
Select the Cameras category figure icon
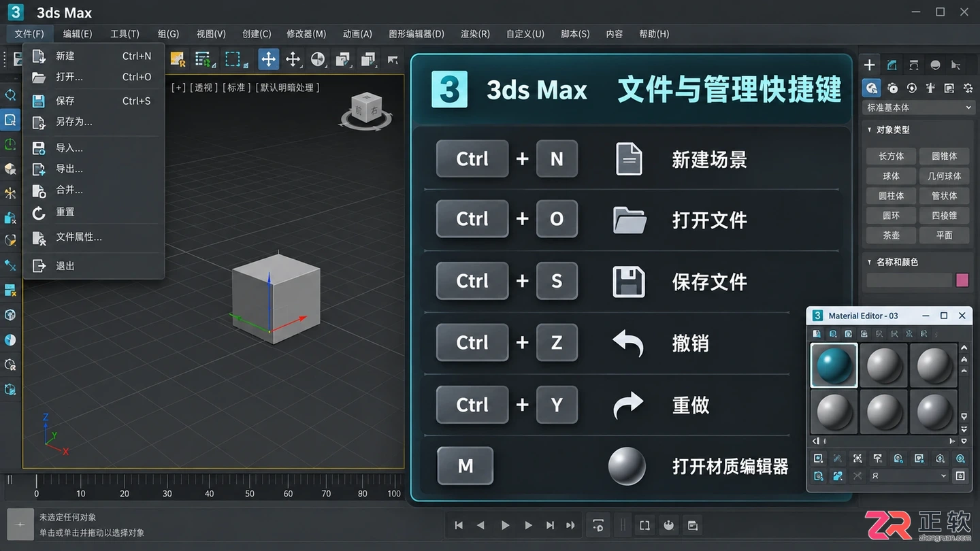930,88
